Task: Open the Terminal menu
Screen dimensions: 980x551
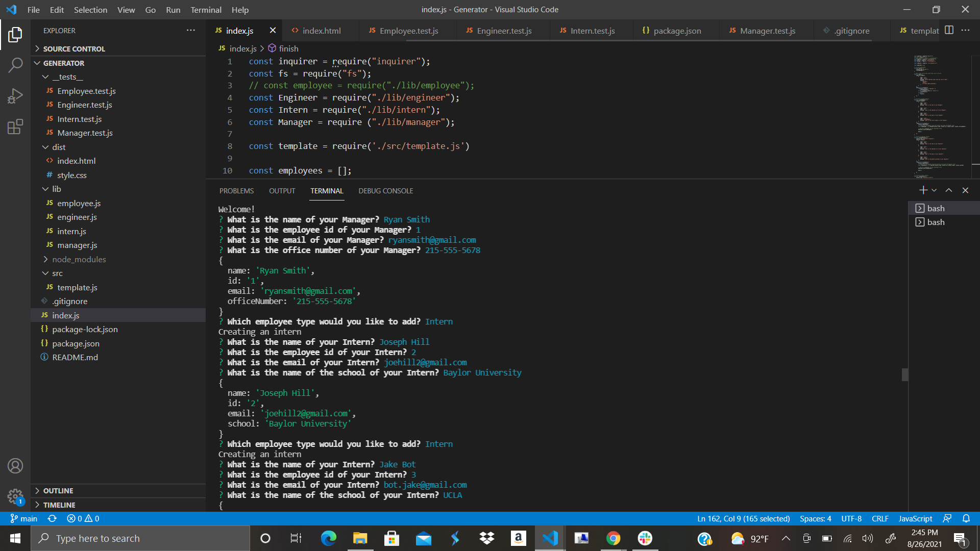Action: pos(206,10)
